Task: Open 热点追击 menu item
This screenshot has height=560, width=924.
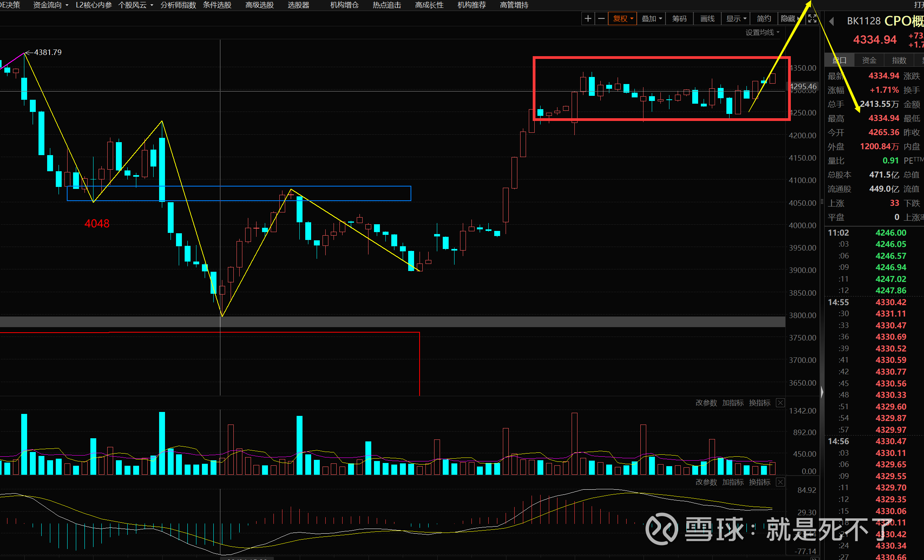Action: (x=387, y=5)
